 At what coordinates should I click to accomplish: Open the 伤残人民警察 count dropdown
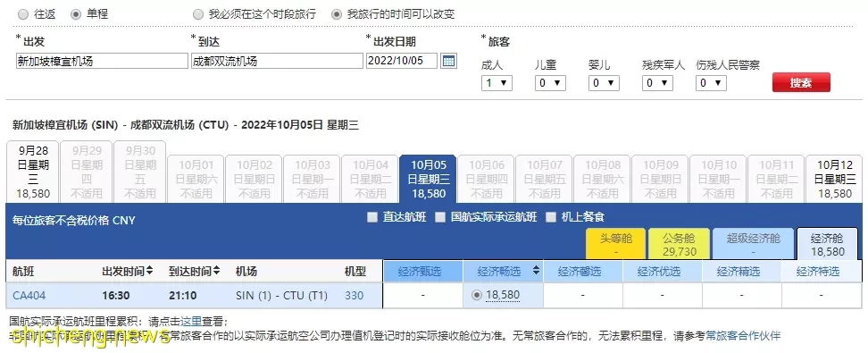(712, 83)
